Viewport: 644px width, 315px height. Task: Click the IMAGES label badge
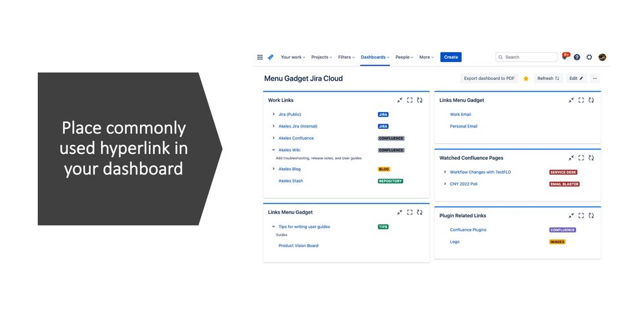(558, 242)
